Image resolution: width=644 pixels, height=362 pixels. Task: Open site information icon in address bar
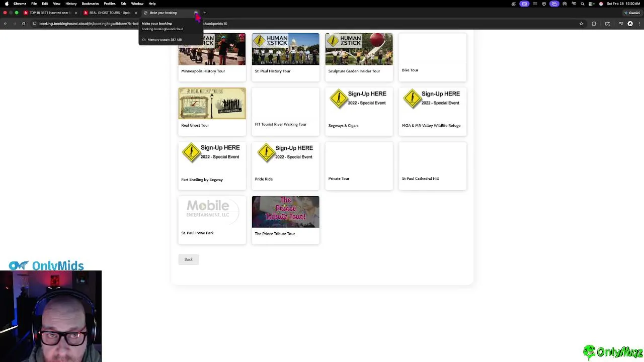[34, 24]
